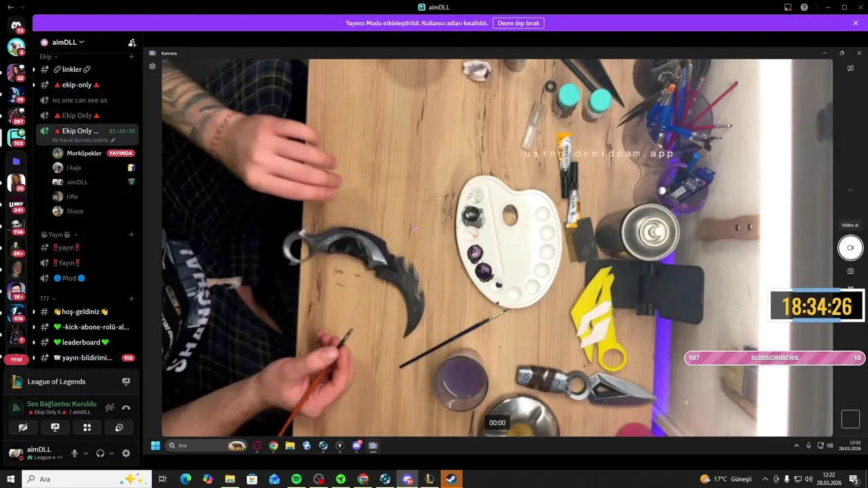
Task: Open the server folder icon in sidebar
Action: (x=16, y=161)
